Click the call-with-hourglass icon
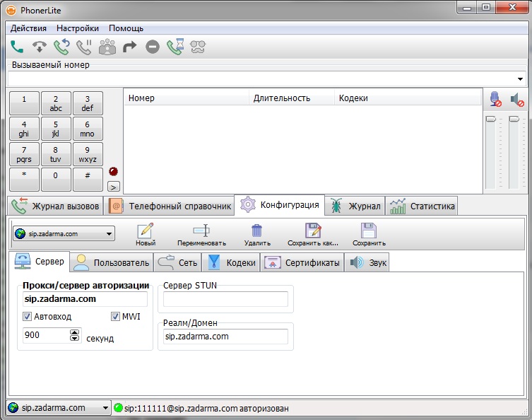 click(x=175, y=47)
